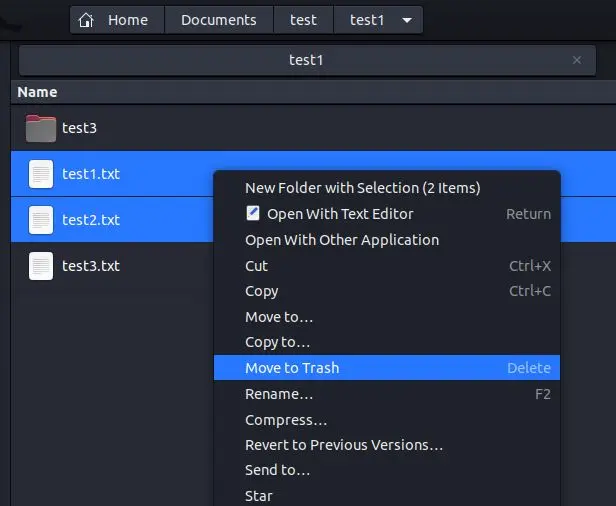Sort files by Name column header

pyautogui.click(x=38, y=92)
